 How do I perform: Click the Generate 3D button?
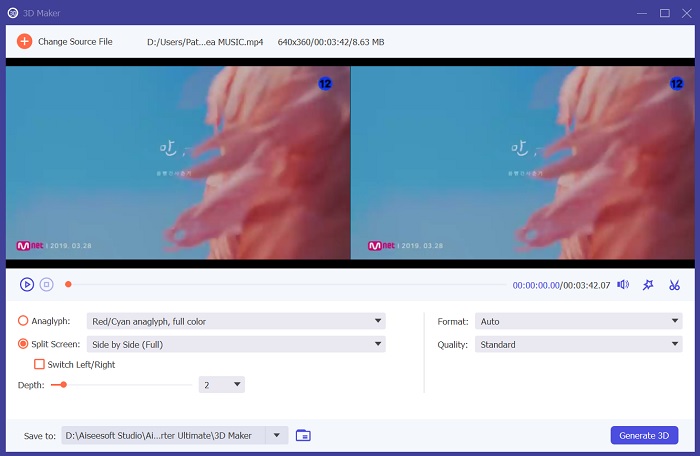coord(644,435)
